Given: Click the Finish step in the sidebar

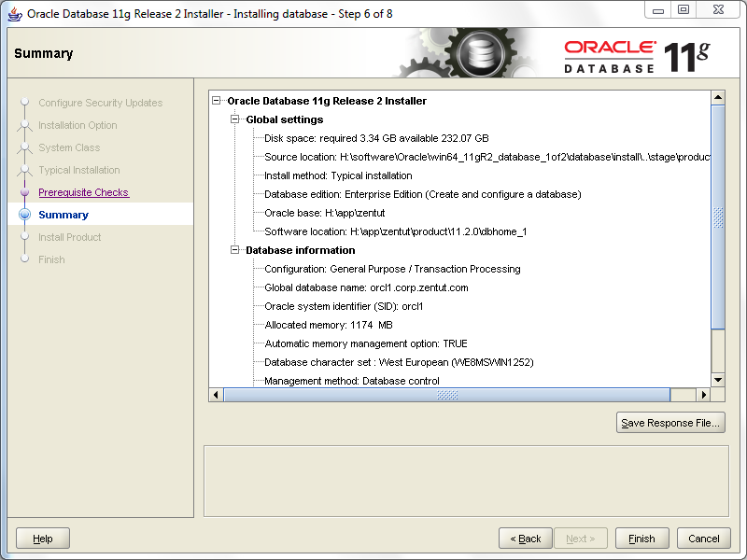Looking at the screenshot, I should (51, 259).
